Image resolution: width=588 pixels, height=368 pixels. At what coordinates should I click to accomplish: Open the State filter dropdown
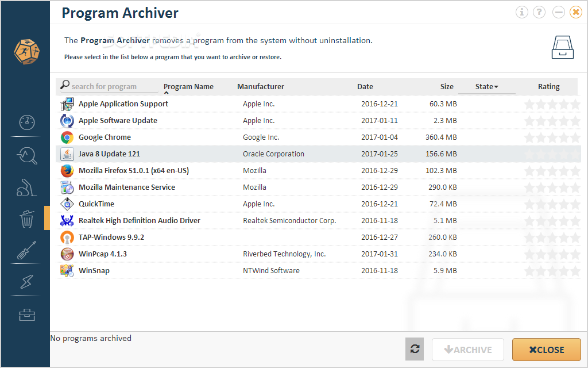pos(487,86)
